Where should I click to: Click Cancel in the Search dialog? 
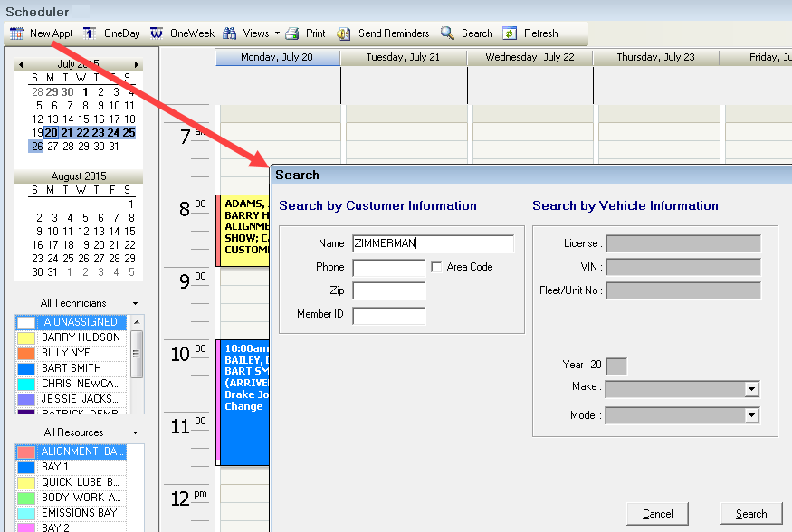pos(657,513)
